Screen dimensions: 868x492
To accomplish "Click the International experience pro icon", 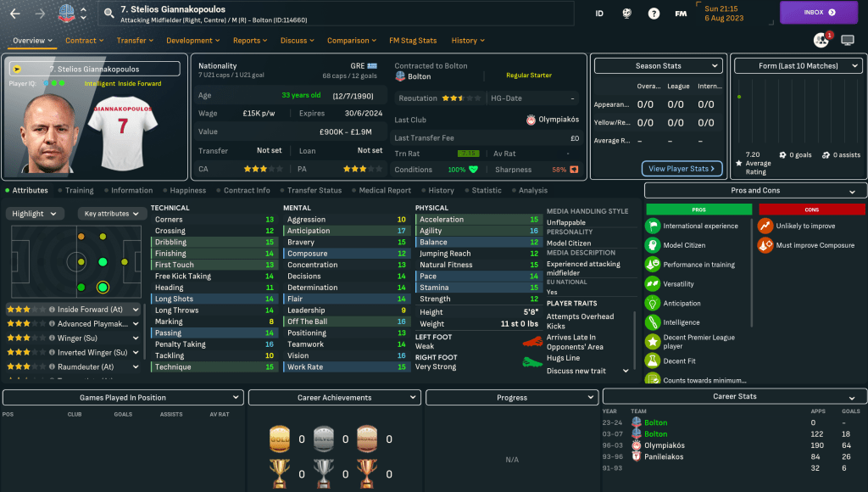I will pyautogui.click(x=653, y=226).
